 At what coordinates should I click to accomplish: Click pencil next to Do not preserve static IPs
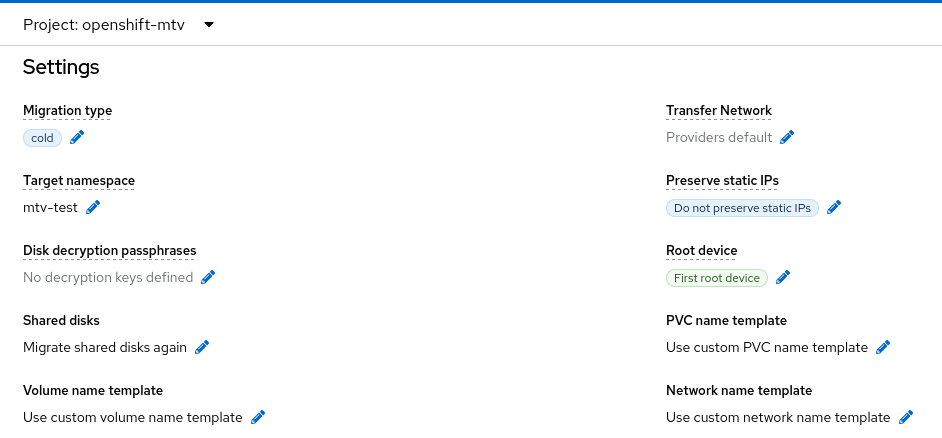coord(834,207)
